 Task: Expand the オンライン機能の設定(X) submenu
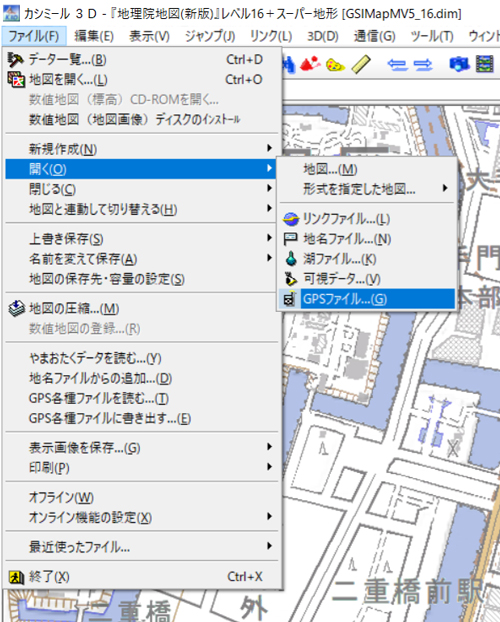(142, 517)
